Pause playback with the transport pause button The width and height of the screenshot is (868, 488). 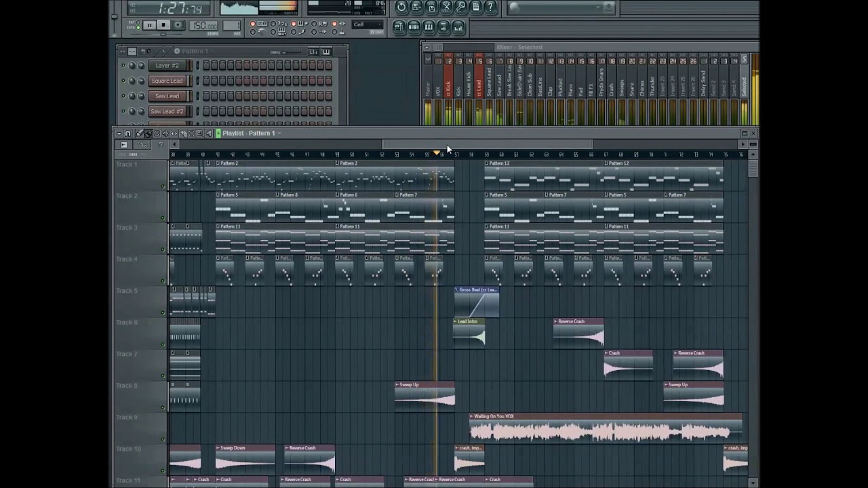(149, 25)
